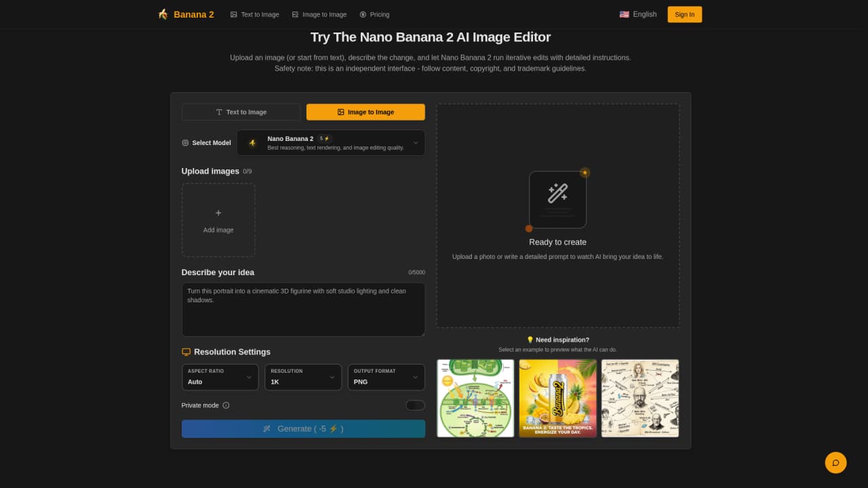Viewport: 868px width, 488px height.
Task: Click the magic wand Ready to create icon
Action: click(557, 194)
